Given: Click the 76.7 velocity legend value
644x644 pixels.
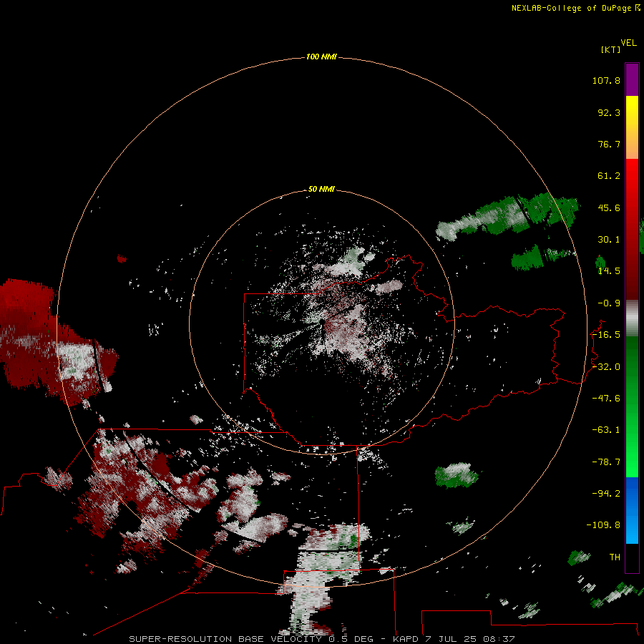Looking at the screenshot, I should [x=609, y=144].
